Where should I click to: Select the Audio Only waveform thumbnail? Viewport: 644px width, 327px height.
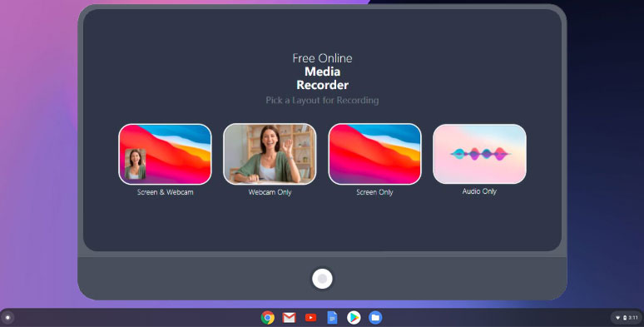click(x=480, y=154)
